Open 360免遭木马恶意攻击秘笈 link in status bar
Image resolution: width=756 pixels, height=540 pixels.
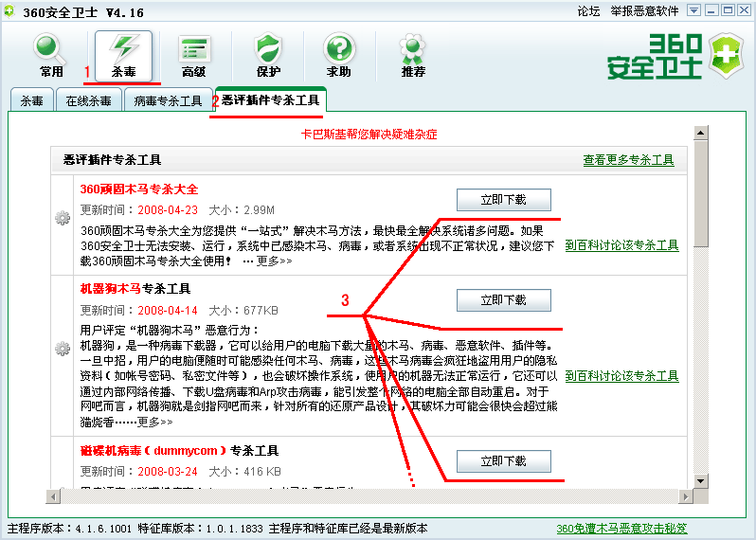click(x=621, y=529)
